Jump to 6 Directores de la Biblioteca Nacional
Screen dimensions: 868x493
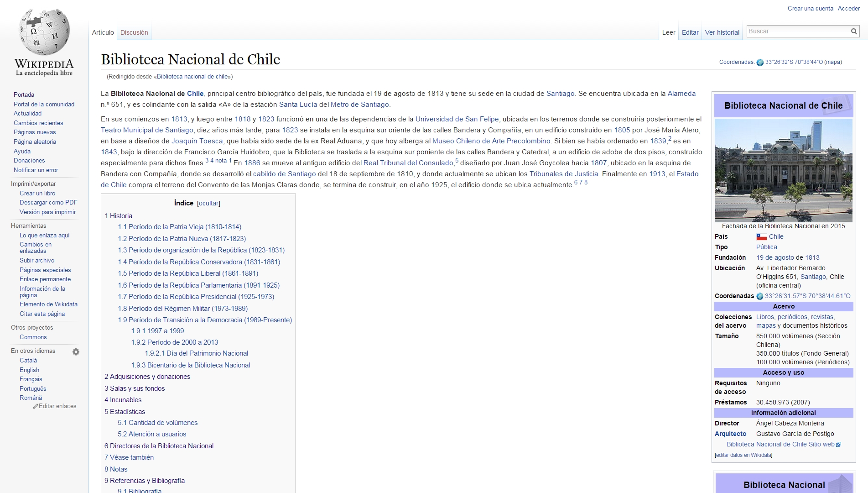pos(159,446)
